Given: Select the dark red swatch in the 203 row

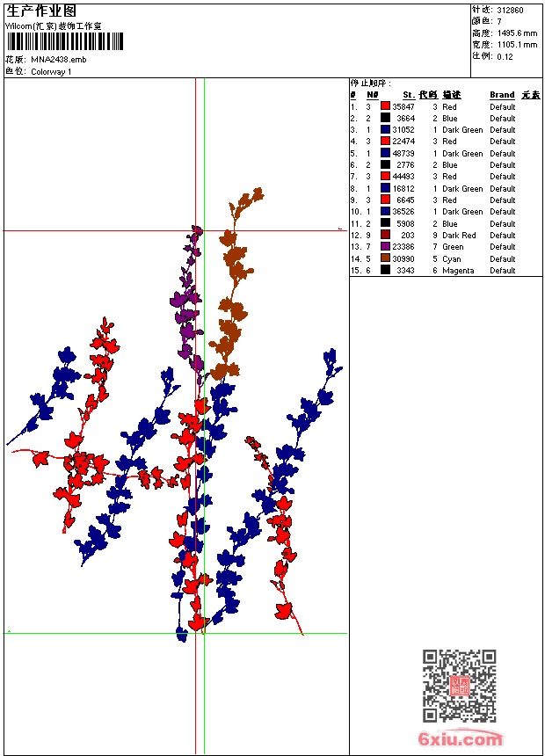Looking at the screenshot, I should tap(385, 235).
